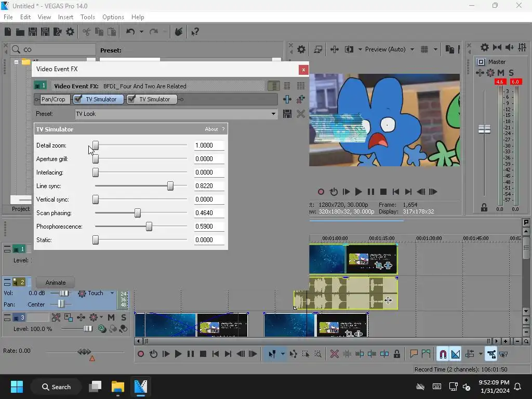This screenshot has height=399, width=532.
Task: Open video preview properties gear
Action: [x=301, y=49]
